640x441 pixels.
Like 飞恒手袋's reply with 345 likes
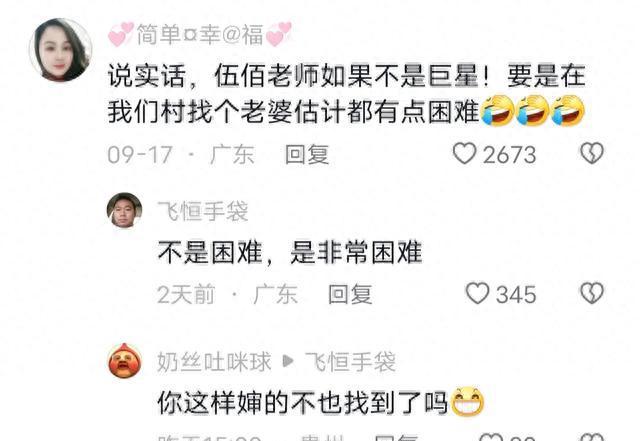click(478, 293)
